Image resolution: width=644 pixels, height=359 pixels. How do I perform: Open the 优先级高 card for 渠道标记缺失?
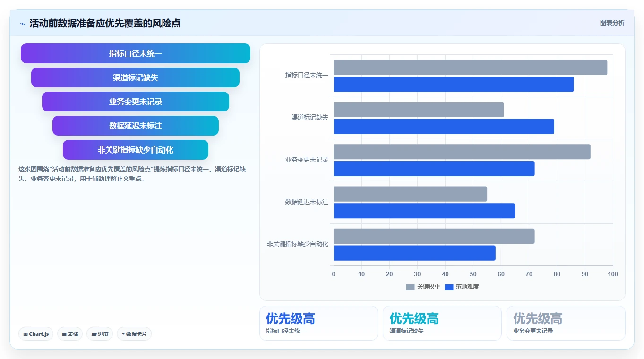[x=442, y=323]
